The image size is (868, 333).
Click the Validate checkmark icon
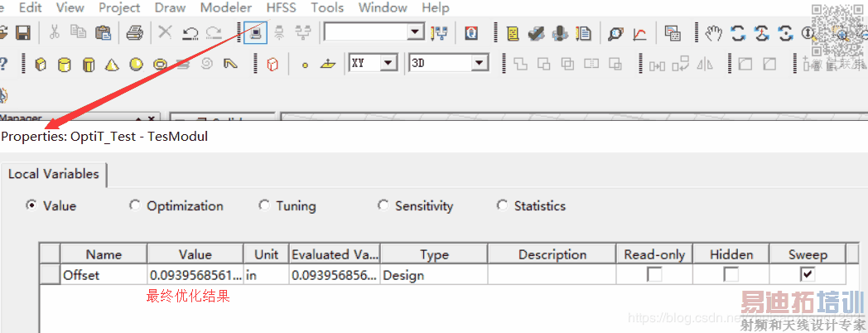click(x=537, y=34)
